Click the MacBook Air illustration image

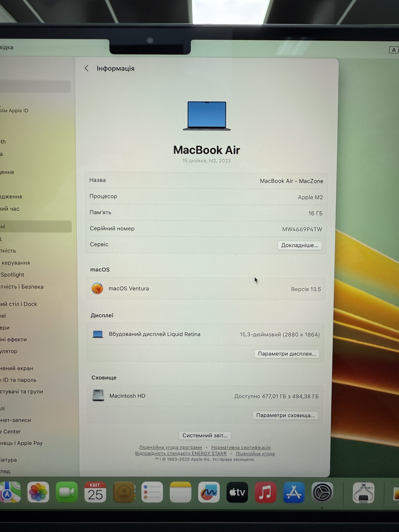tap(207, 116)
